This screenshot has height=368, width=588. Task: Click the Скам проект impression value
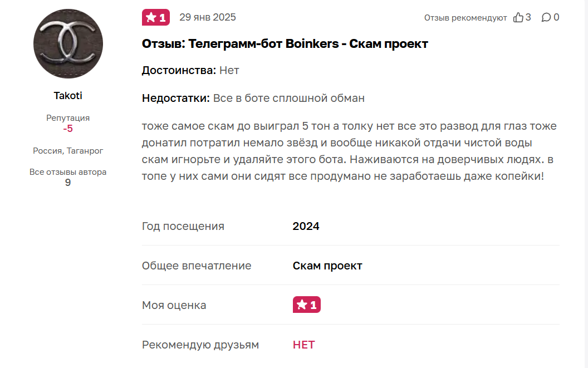327,266
